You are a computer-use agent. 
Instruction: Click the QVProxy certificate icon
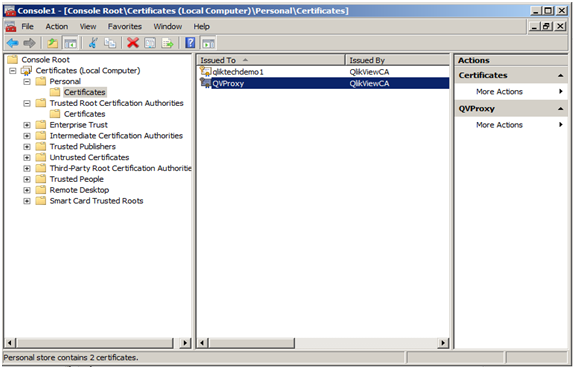205,83
